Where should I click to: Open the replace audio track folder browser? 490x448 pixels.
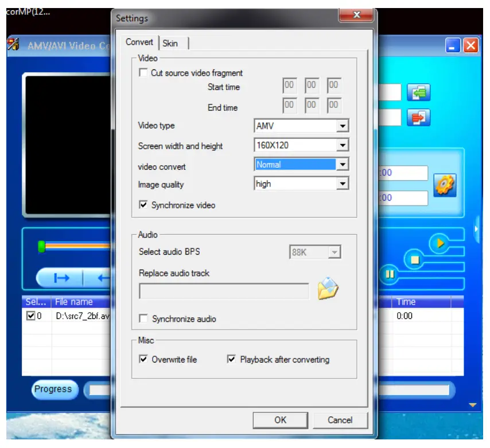[x=328, y=289]
